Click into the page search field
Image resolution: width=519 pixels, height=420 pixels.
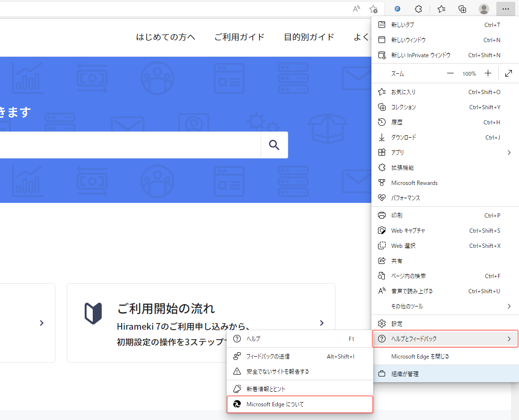point(131,145)
